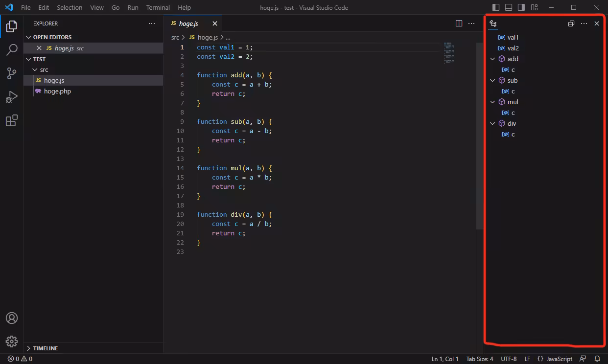Open the Go menu
Image resolution: width=608 pixels, height=364 pixels.
click(x=116, y=7)
